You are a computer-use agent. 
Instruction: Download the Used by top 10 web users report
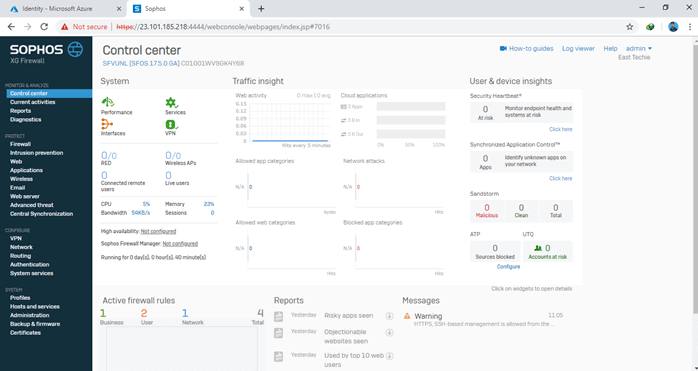coord(390,356)
